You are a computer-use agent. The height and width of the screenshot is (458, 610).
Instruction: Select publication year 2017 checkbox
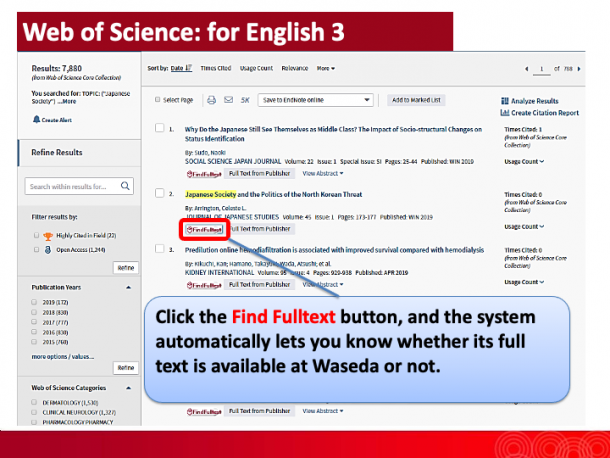(x=34, y=322)
